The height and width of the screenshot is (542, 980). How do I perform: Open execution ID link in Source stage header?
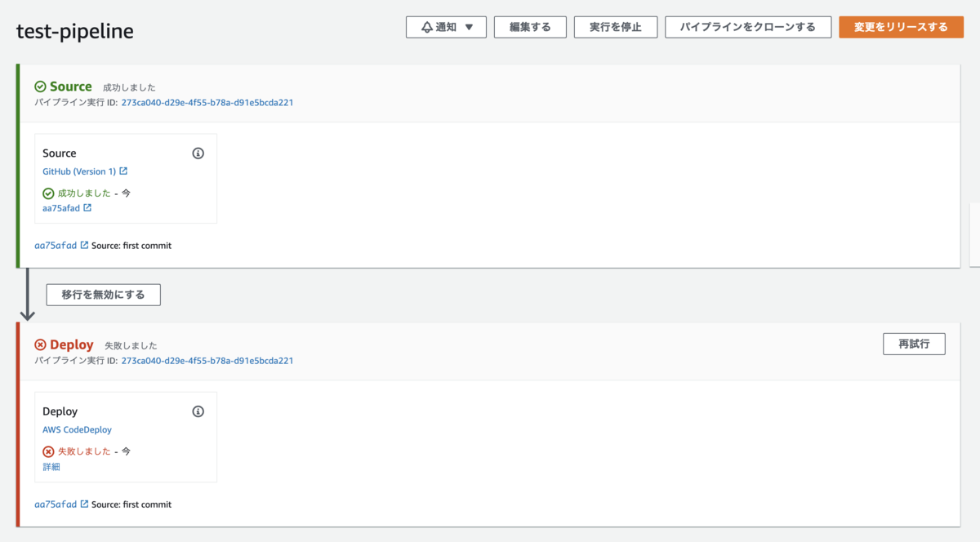pyautogui.click(x=207, y=103)
